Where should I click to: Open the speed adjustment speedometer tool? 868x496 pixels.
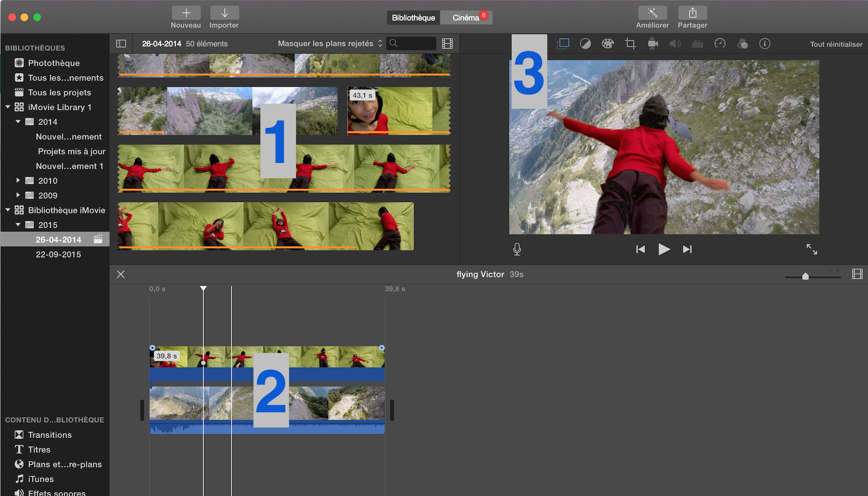pos(720,44)
